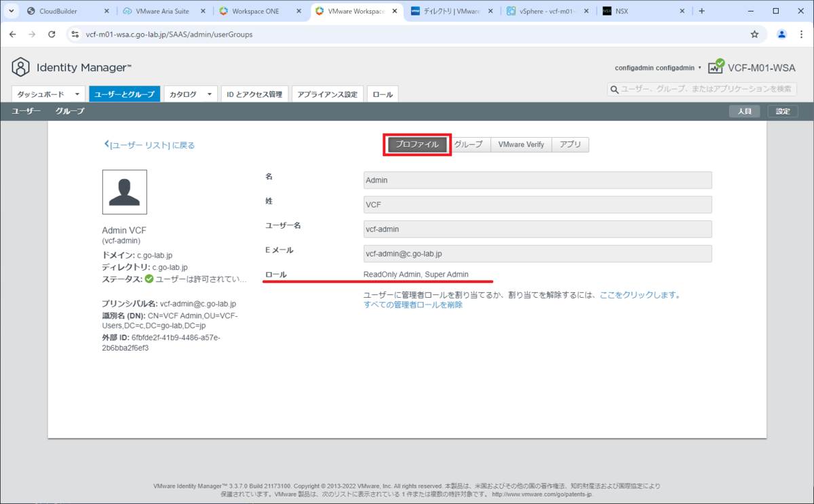Viewport: 814px width, 504px height.
Task: Open the Chrome profile icon
Action: (x=781, y=34)
